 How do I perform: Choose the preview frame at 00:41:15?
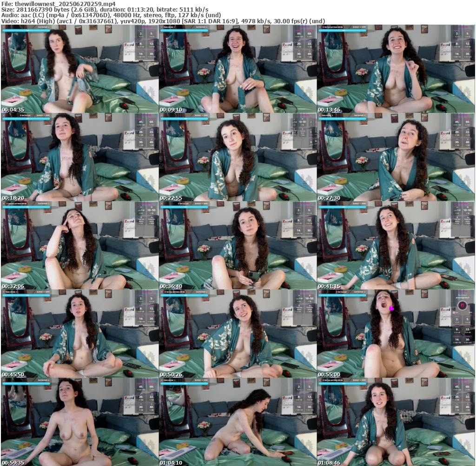pyautogui.click(x=396, y=245)
